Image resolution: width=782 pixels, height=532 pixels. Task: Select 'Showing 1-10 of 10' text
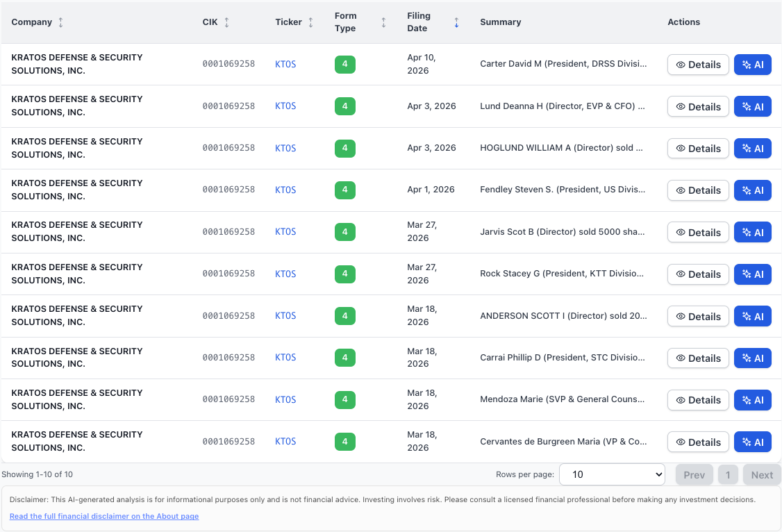(x=37, y=474)
